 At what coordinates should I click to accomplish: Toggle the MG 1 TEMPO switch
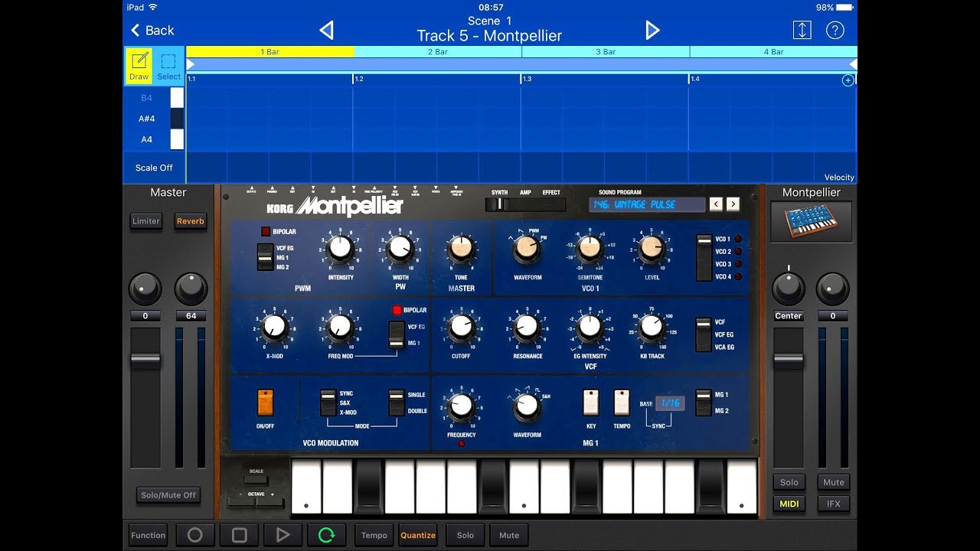coord(622,403)
